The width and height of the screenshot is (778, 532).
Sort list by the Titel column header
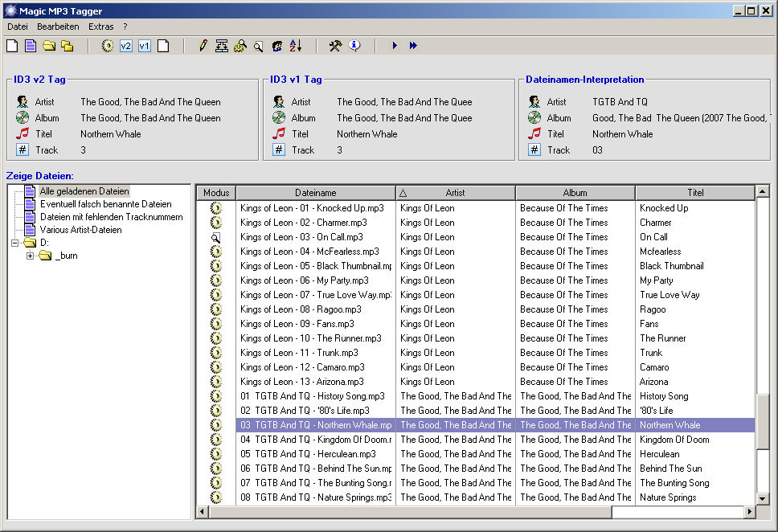[x=695, y=193]
